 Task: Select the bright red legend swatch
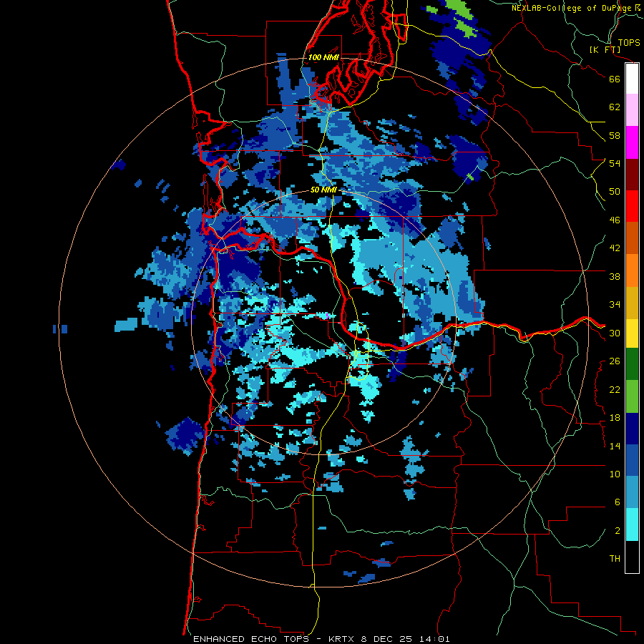tap(632, 206)
